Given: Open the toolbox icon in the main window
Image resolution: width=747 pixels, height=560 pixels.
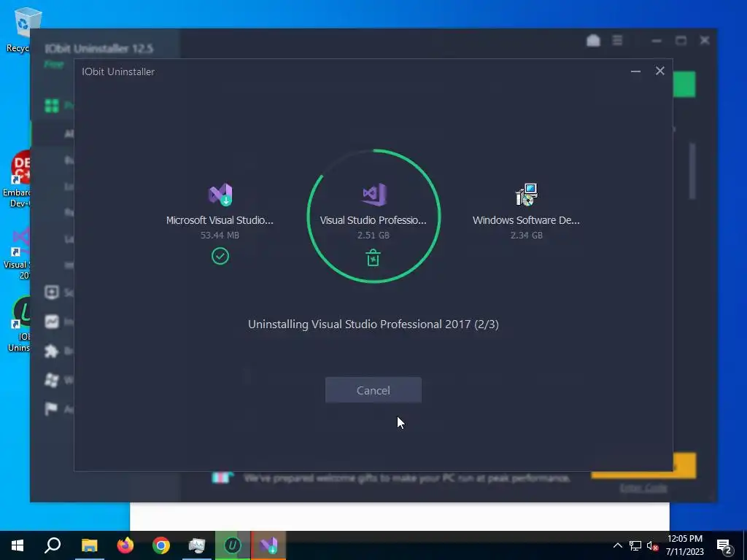Looking at the screenshot, I should tap(593, 41).
